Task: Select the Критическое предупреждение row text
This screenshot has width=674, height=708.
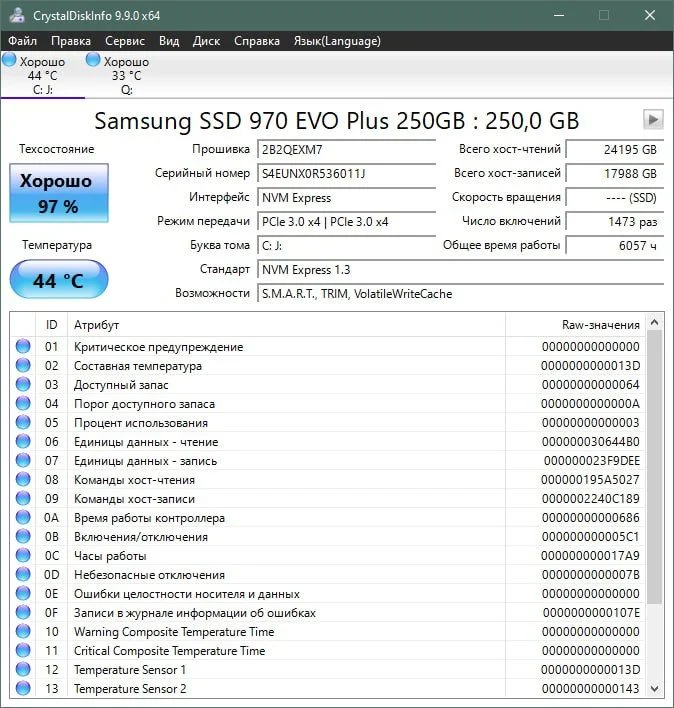Action: 158,347
